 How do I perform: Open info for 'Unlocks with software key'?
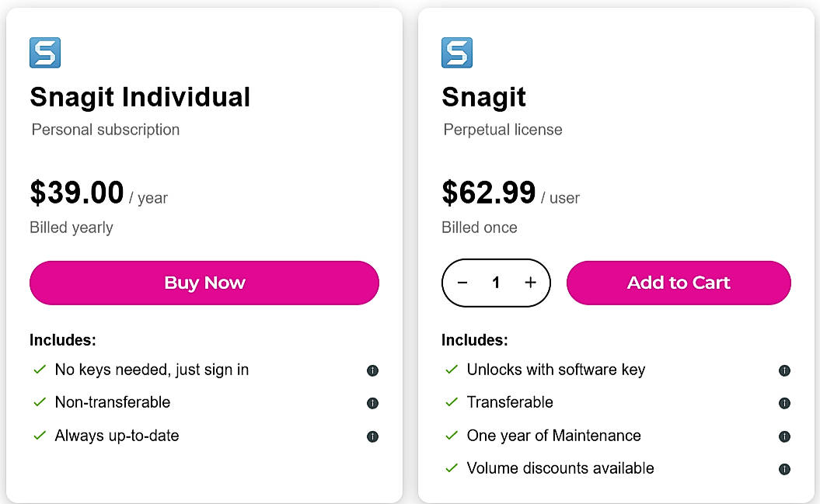point(784,370)
